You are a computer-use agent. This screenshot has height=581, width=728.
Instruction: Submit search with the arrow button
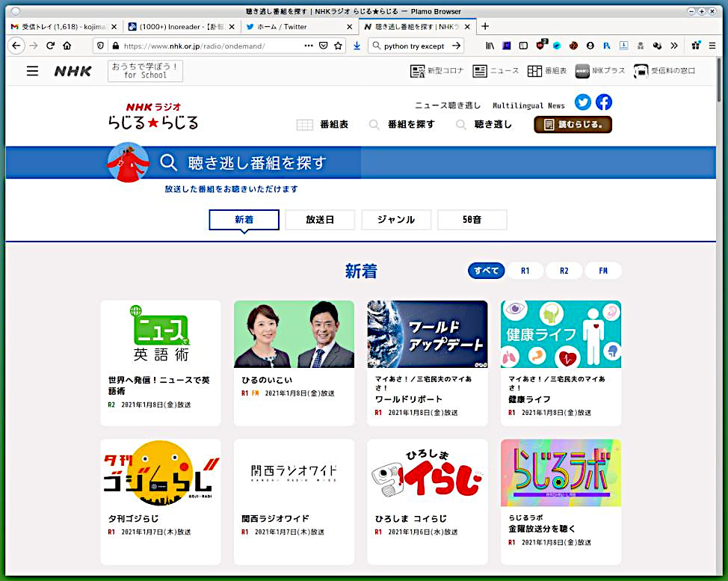[457, 46]
